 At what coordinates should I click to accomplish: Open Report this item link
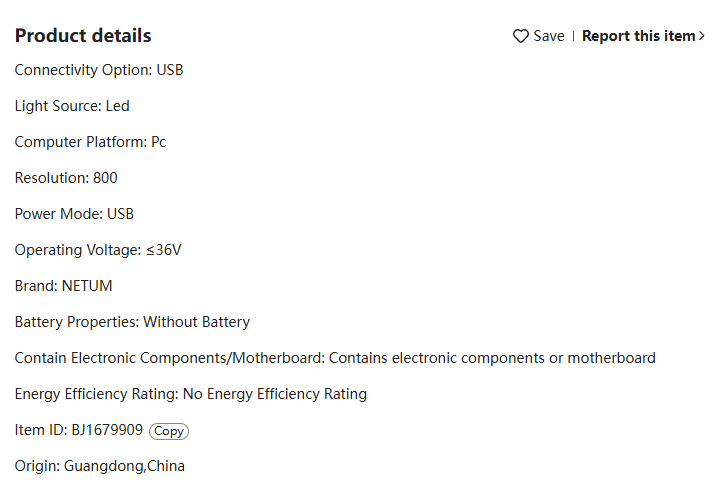point(638,36)
